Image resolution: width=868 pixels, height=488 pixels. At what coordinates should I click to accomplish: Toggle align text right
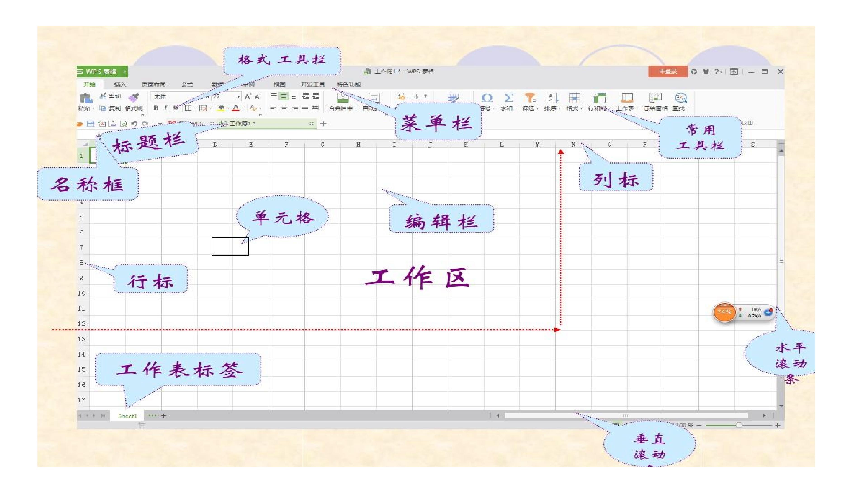point(295,108)
